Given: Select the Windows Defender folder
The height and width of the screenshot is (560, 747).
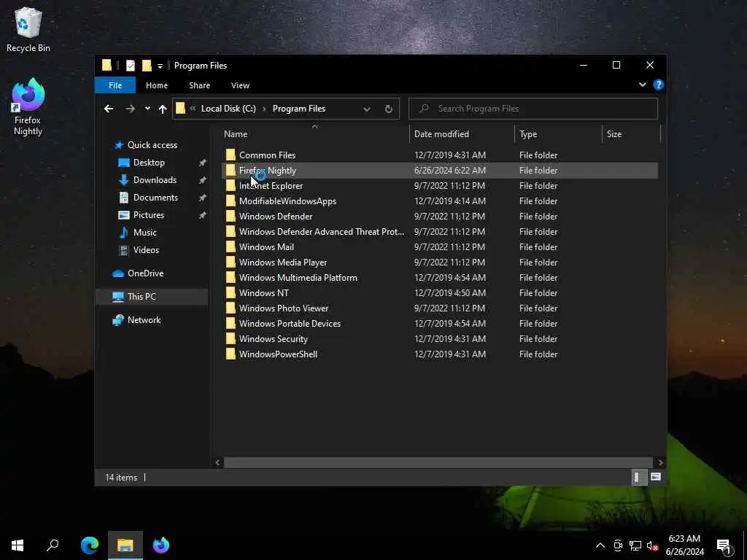Looking at the screenshot, I should [x=276, y=216].
